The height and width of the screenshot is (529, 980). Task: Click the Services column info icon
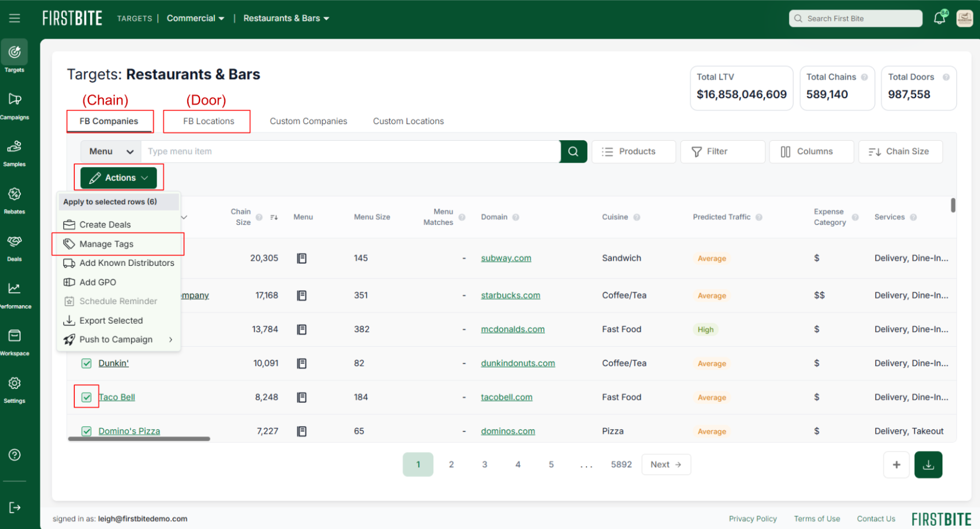tap(913, 217)
